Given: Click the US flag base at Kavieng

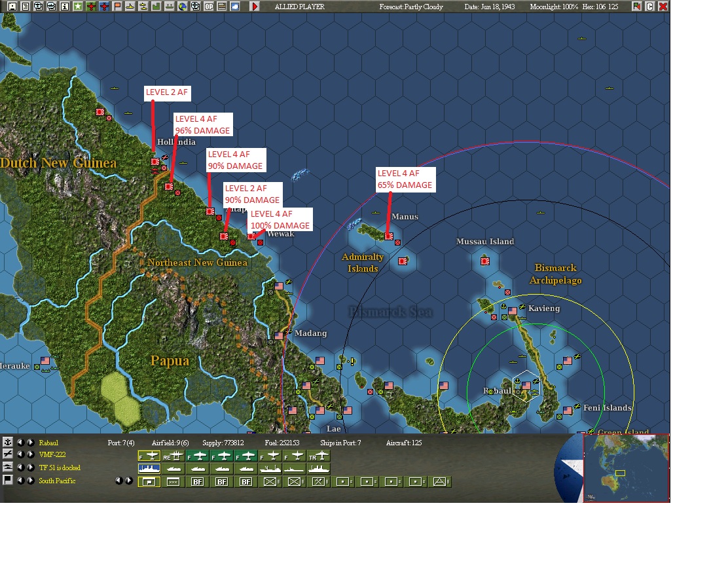Looking at the screenshot, I should tap(513, 311).
